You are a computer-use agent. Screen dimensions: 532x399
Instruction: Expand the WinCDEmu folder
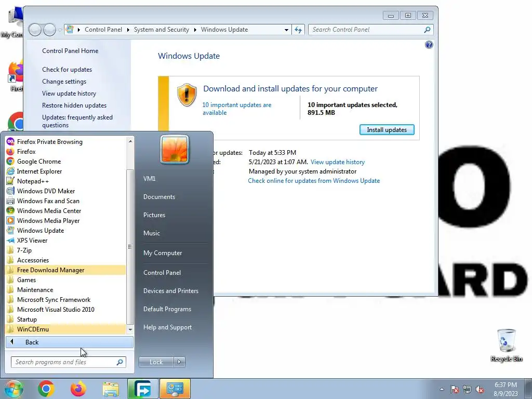[65, 329]
